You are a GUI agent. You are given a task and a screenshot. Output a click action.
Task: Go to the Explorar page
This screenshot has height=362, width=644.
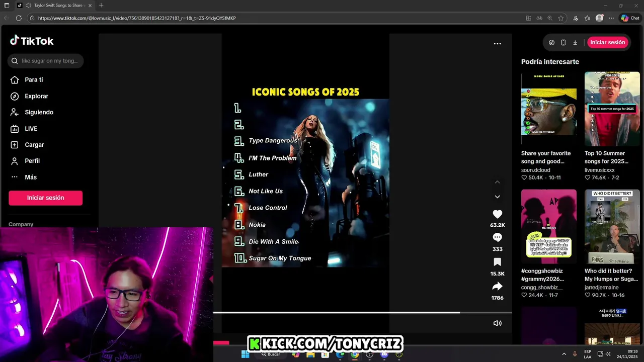click(x=30, y=96)
